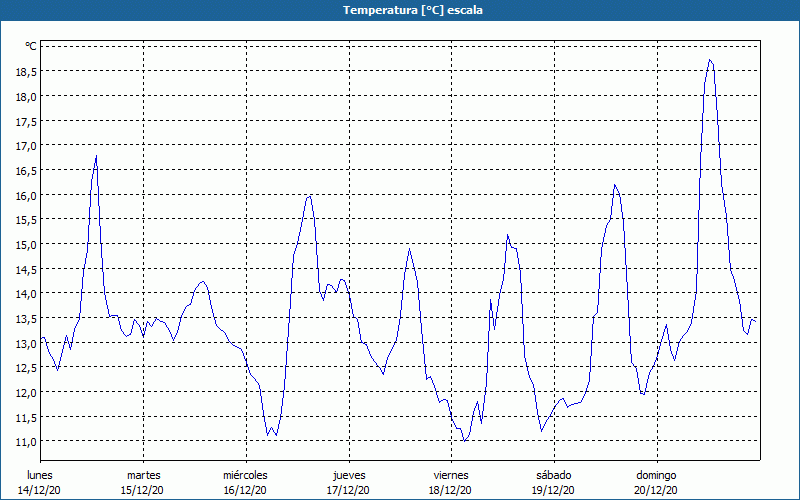Click the 14,5 y-axis value

[x=27, y=269]
